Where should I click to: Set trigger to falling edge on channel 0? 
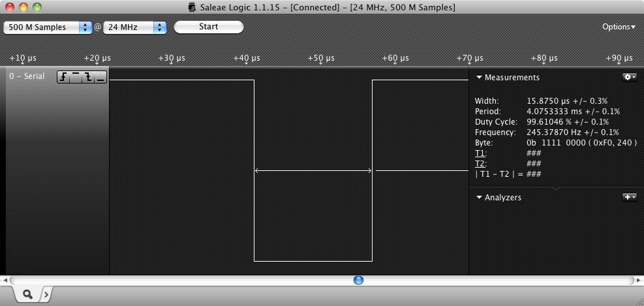[x=88, y=77]
